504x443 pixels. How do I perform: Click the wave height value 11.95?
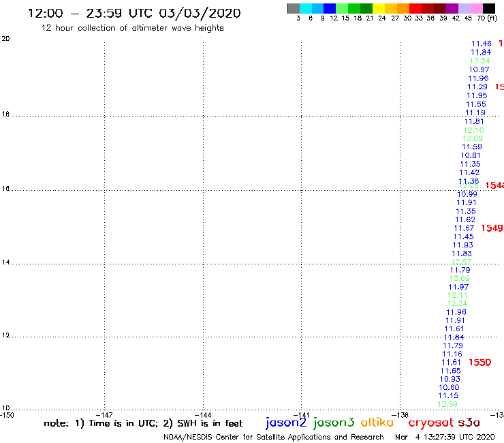click(477, 95)
